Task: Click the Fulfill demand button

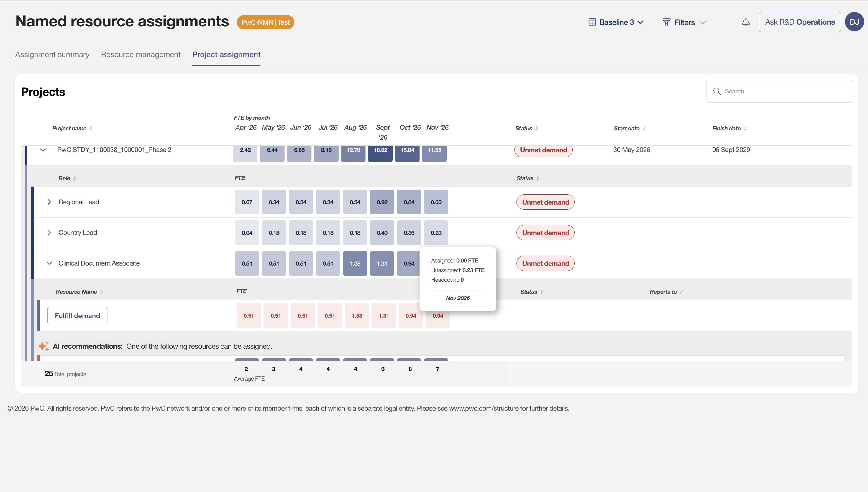Action: tap(77, 316)
